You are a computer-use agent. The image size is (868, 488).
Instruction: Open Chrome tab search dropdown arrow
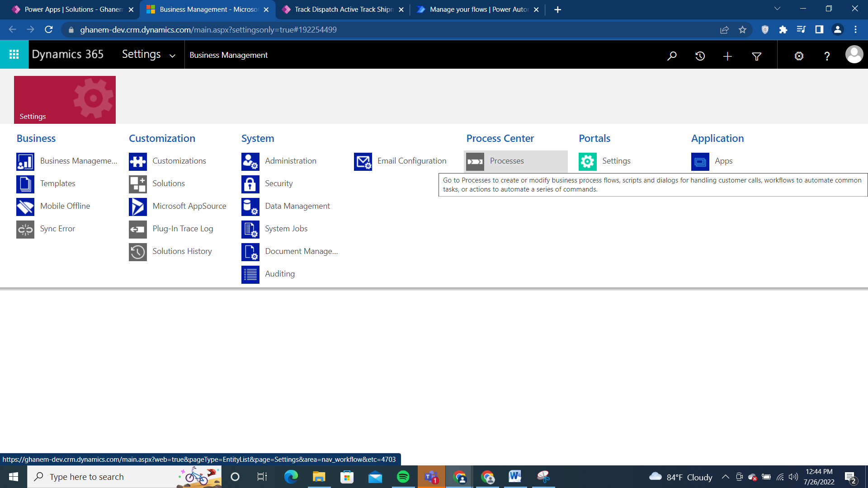[x=777, y=9]
